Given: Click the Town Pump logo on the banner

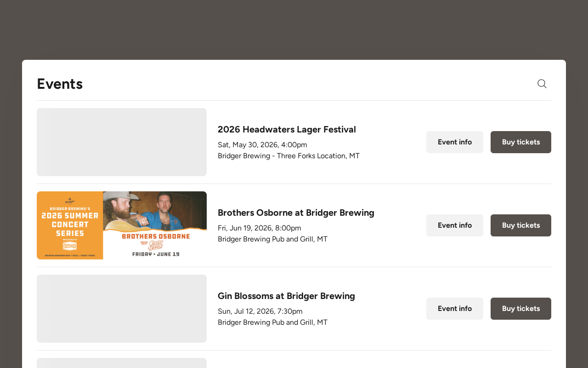Looking at the screenshot, I should 70,246.
